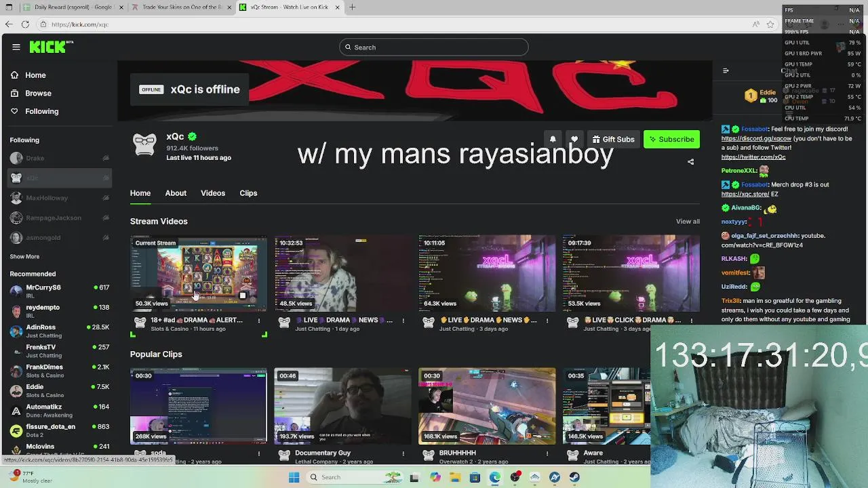The height and width of the screenshot is (488, 868).
Task: Open Copilot from the taskbar
Action: tap(435, 477)
